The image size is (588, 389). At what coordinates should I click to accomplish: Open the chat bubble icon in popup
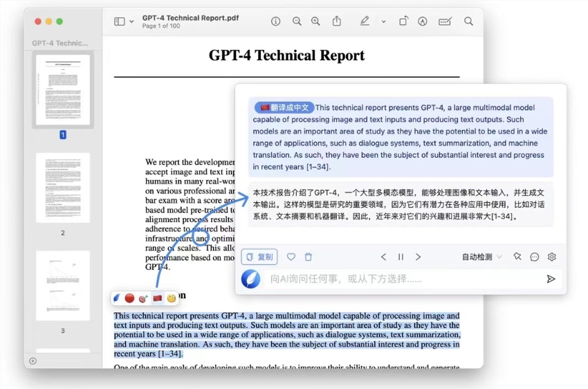(x=534, y=257)
